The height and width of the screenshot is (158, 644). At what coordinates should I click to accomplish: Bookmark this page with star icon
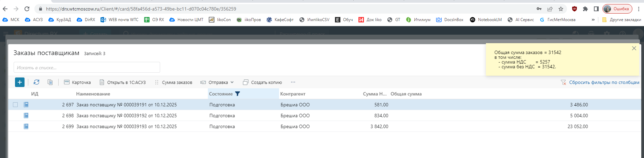[x=561, y=9]
